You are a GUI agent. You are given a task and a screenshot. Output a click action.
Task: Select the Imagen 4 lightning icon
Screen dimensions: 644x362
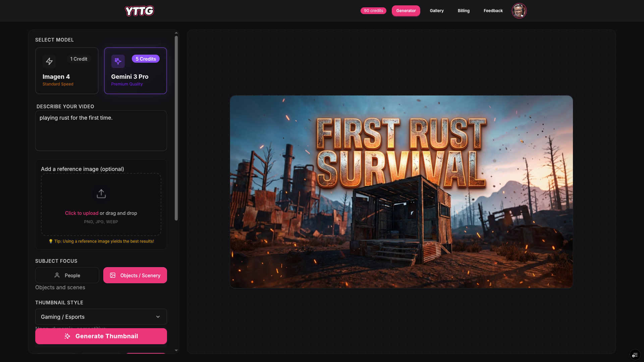click(x=49, y=61)
